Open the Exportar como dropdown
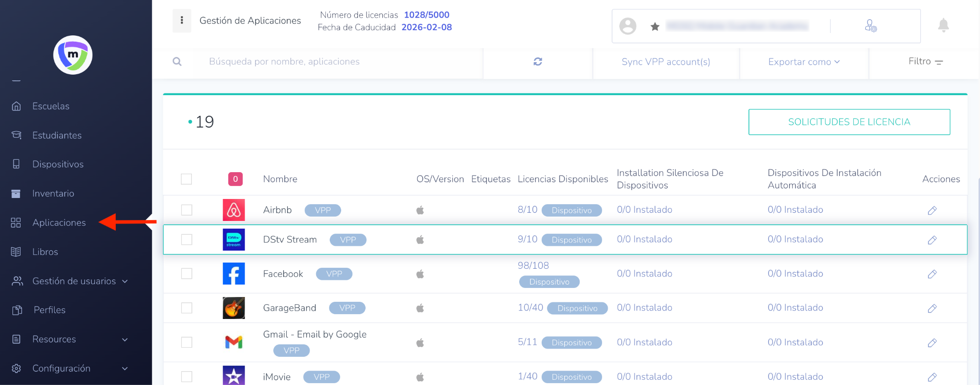The width and height of the screenshot is (980, 385). [x=804, y=62]
